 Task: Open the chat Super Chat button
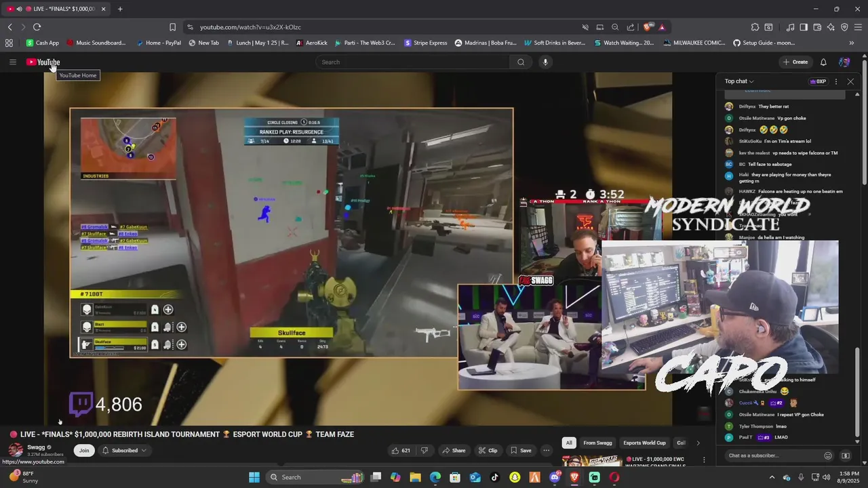pyautogui.click(x=846, y=455)
